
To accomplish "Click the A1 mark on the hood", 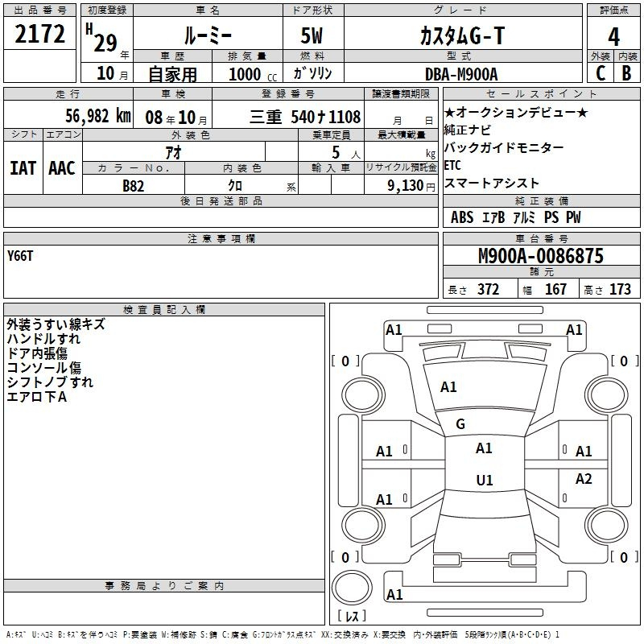I will [448, 387].
